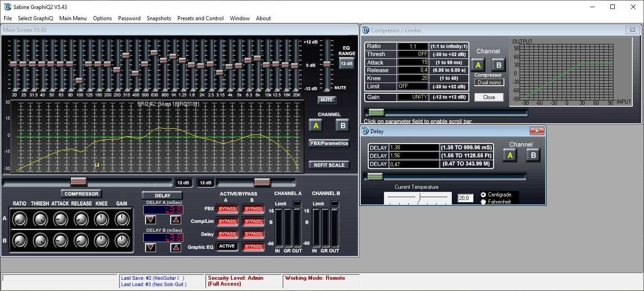Open the Main Menu
The height and width of the screenshot is (291, 644).
pyautogui.click(x=73, y=18)
